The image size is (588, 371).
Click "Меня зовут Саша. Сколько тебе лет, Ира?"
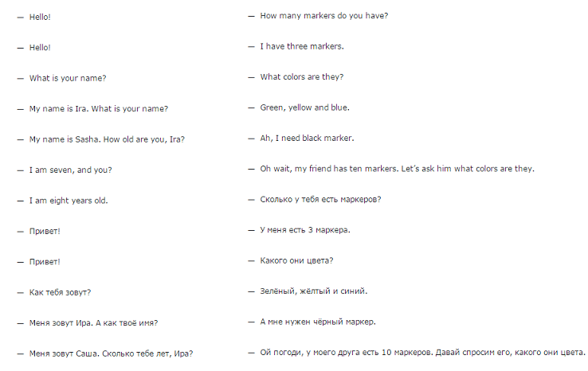[111, 353]
